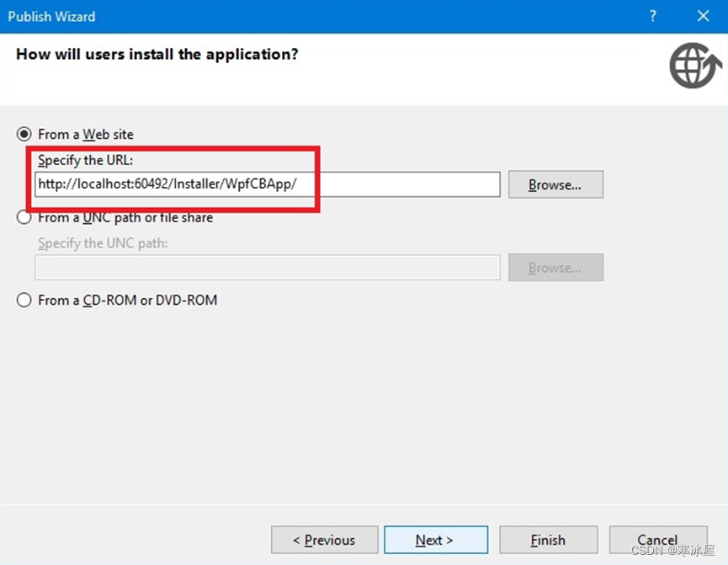
Task: Click the globe publish icon
Action: (x=693, y=66)
